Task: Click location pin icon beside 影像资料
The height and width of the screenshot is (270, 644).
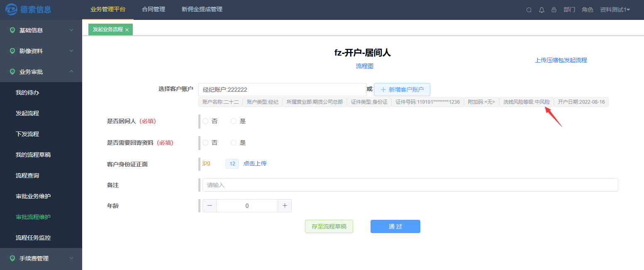Action: pyautogui.click(x=12, y=51)
